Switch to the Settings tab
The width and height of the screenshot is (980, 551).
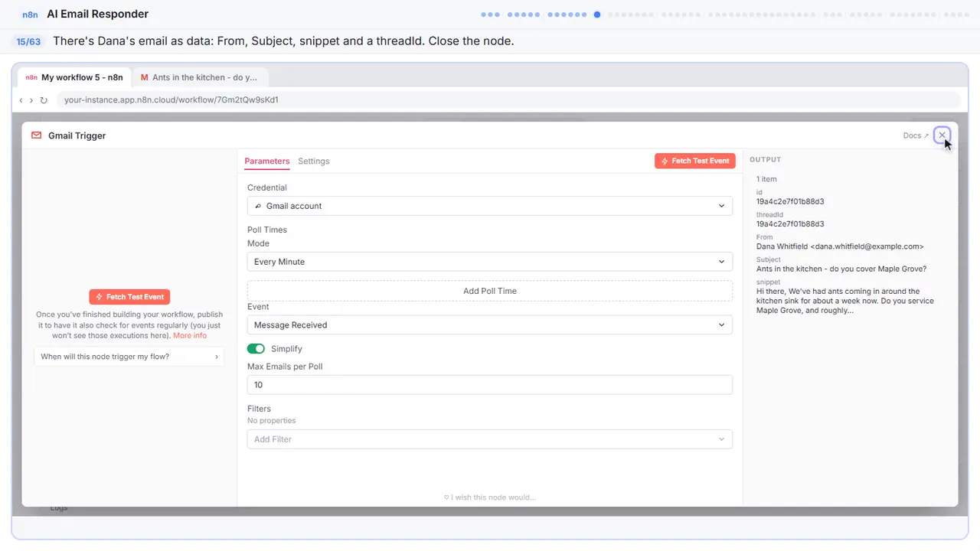click(x=314, y=161)
